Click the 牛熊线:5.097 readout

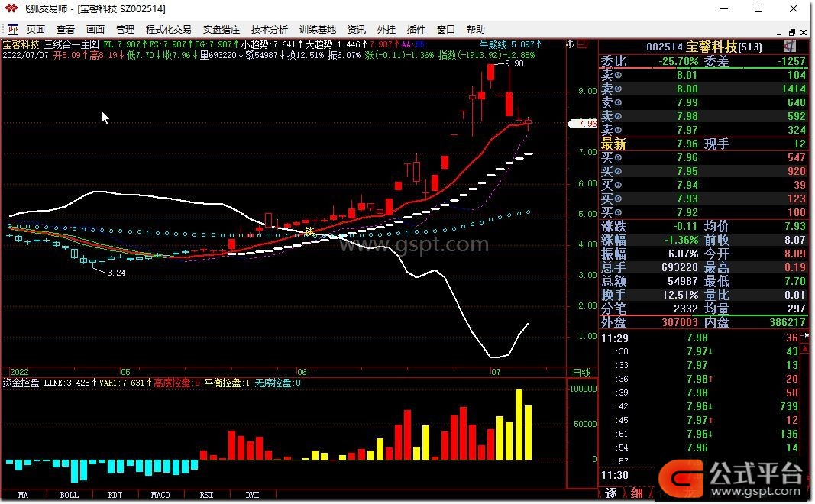pos(510,45)
